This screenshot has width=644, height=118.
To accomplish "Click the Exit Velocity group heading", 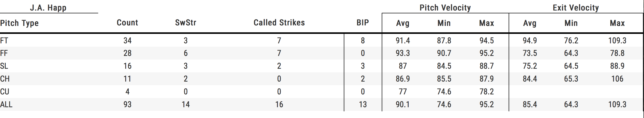I will coord(576,8).
